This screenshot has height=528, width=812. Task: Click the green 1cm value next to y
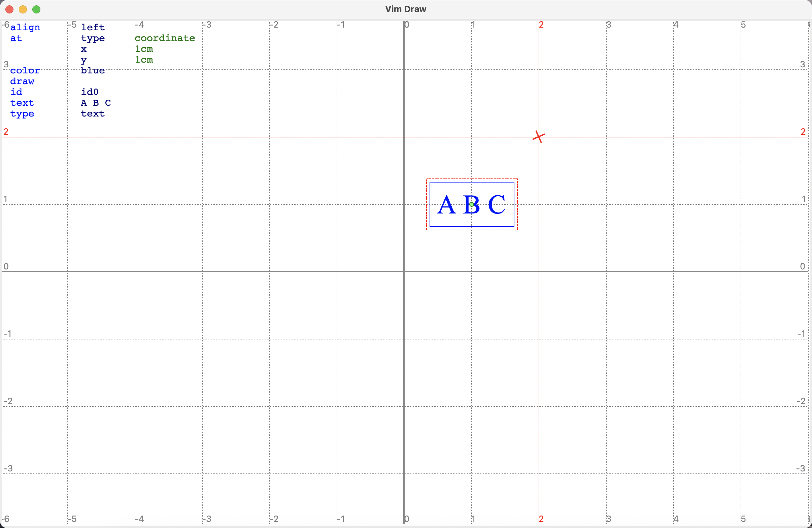coord(144,60)
